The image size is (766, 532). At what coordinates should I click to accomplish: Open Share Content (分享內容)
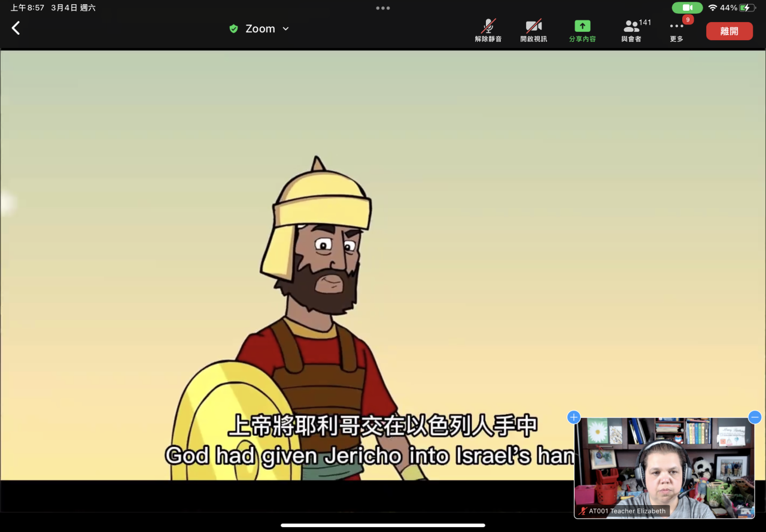point(582,31)
